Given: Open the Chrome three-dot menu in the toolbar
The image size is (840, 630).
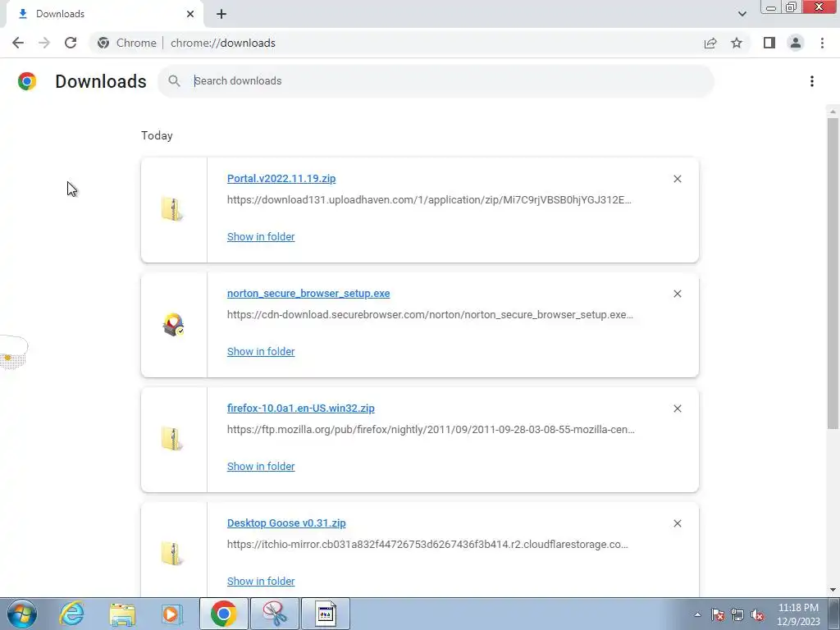Looking at the screenshot, I should 822,43.
